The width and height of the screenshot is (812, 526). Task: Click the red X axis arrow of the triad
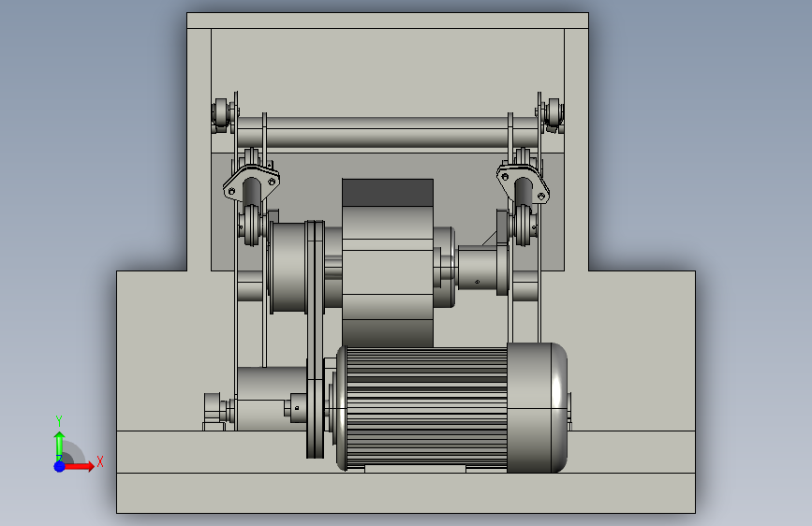79,466
